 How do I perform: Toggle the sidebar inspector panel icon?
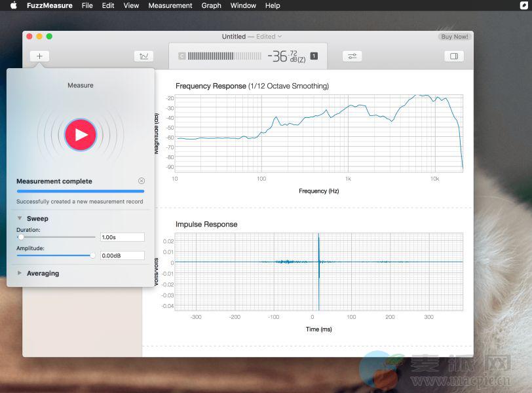(x=453, y=56)
